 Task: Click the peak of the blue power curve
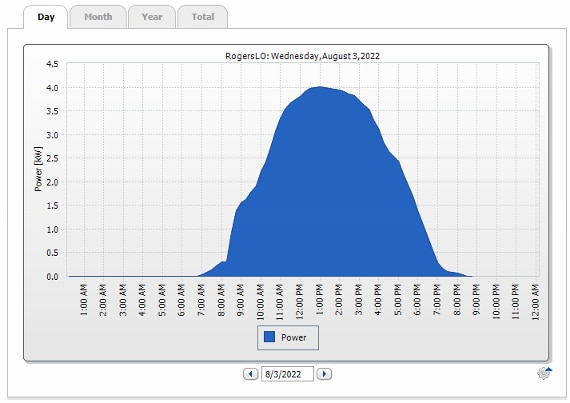point(320,87)
